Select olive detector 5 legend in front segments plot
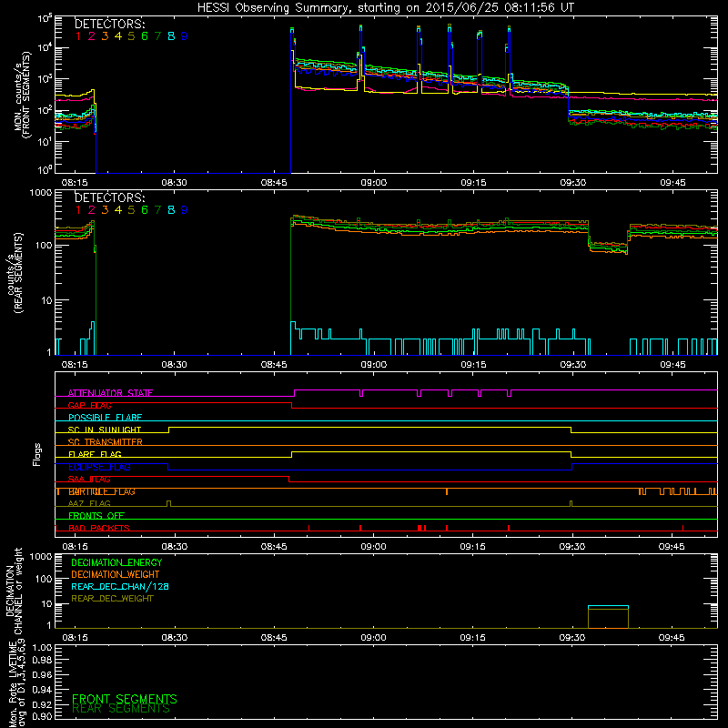Viewport: 728px width, 728px height. tap(131, 36)
